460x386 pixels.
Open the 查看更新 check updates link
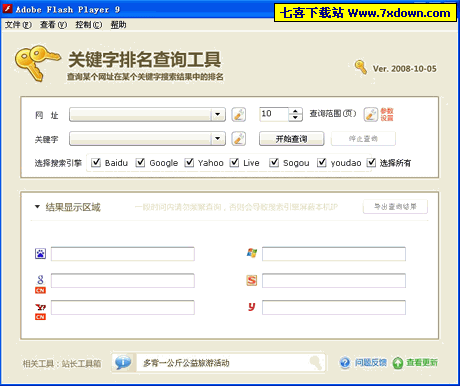tap(422, 362)
